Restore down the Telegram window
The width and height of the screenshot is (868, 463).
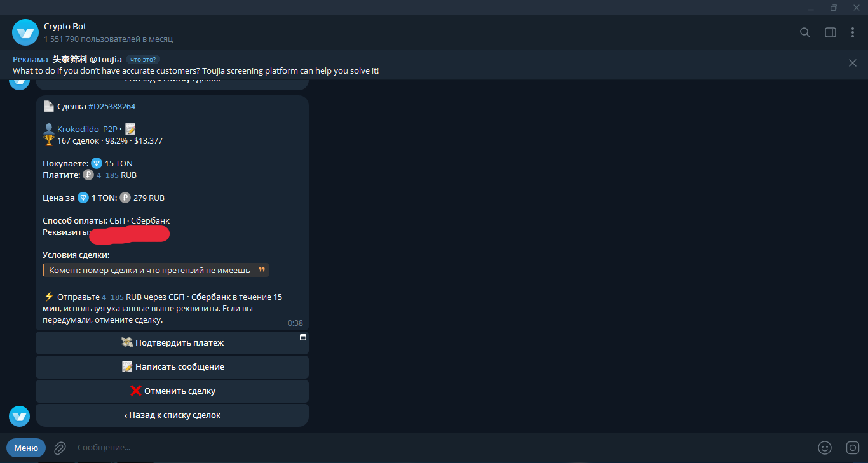(834, 8)
